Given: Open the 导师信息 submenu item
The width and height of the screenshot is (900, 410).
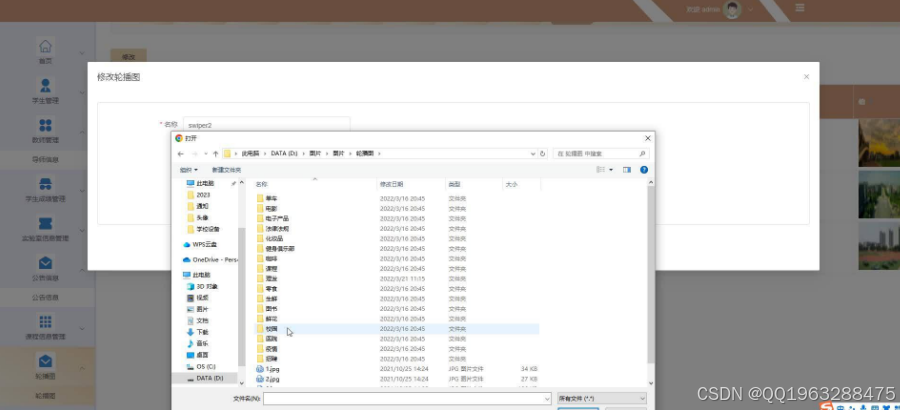Looking at the screenshot, I should point(45,160).
